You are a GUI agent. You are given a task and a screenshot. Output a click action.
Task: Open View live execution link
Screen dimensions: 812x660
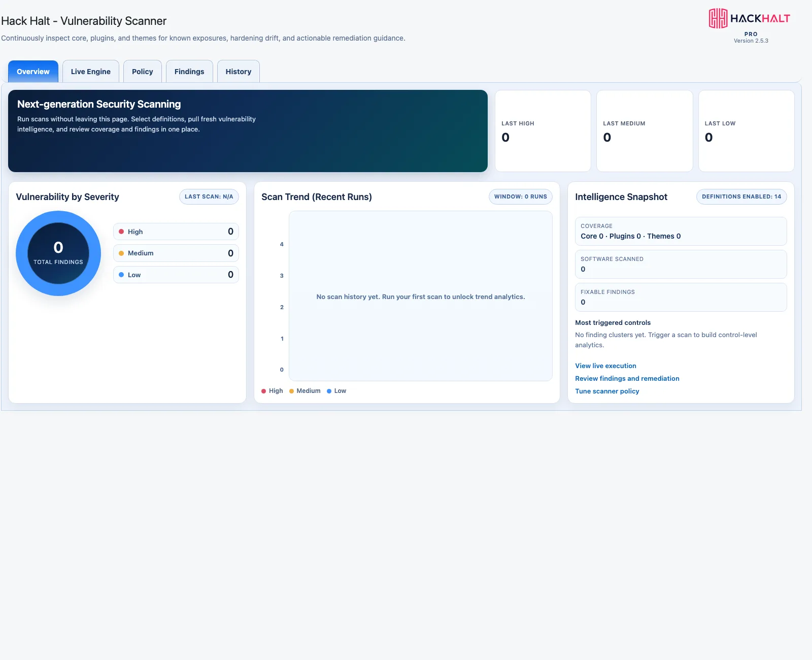605,366
